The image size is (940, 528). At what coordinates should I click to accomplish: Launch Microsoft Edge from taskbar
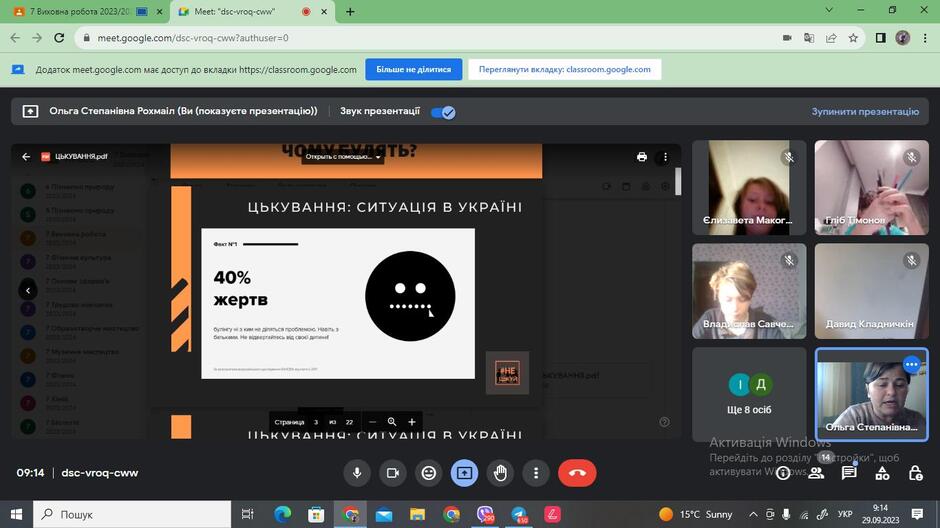point(282,514)
